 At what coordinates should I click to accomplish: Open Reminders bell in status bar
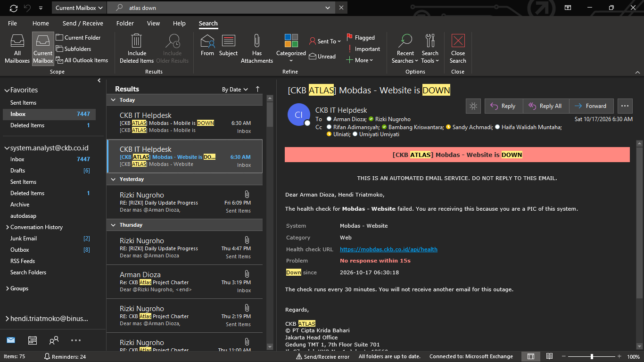point(65,357)
